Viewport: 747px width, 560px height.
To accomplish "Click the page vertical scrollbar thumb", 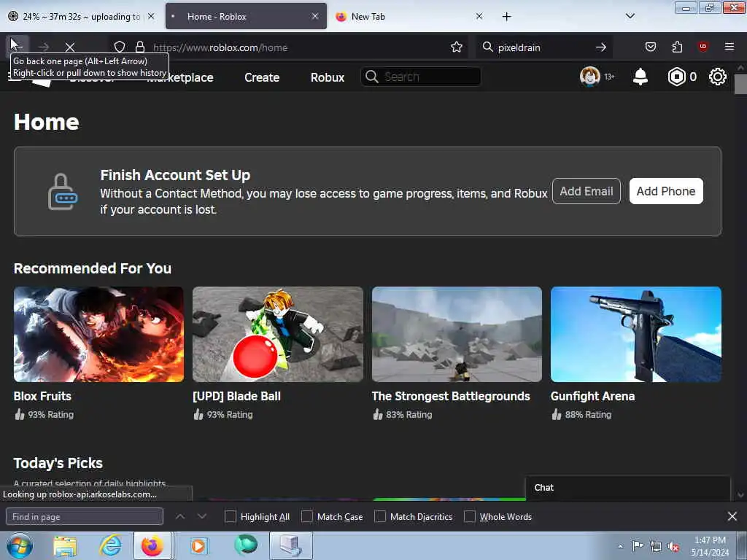I will point(740,85).
